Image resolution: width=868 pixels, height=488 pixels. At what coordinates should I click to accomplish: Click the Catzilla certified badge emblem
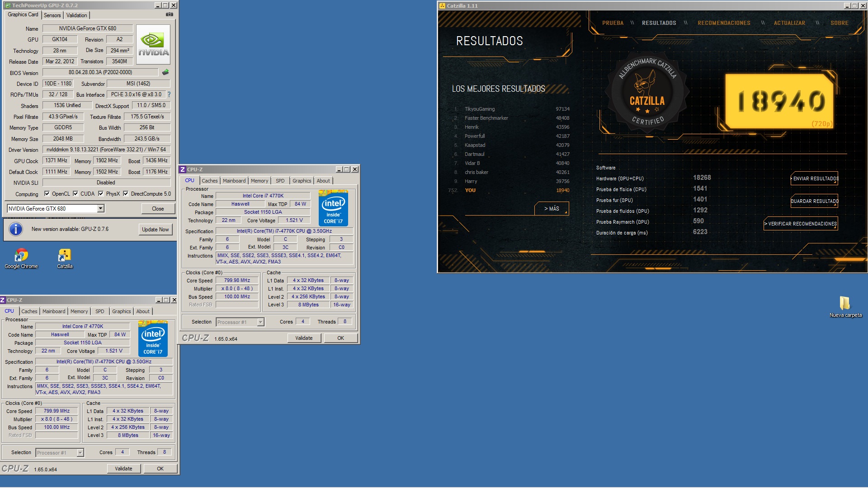[647, 93]
